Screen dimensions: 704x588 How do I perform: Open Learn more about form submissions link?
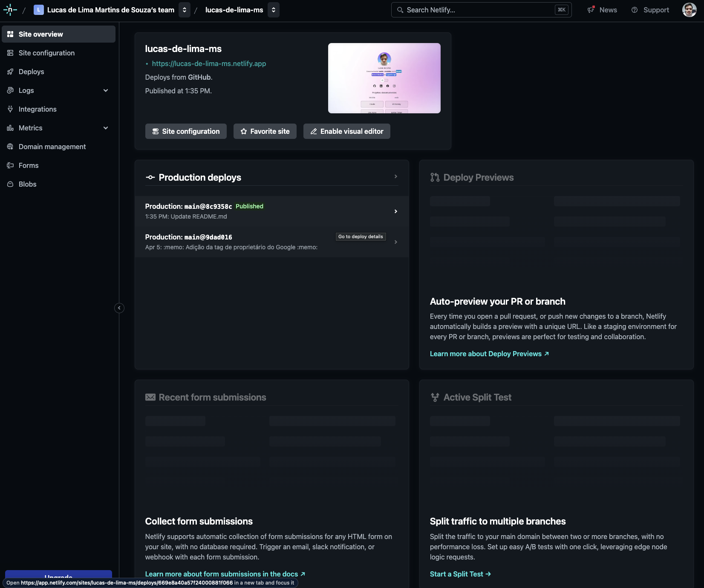coord(225,574)
